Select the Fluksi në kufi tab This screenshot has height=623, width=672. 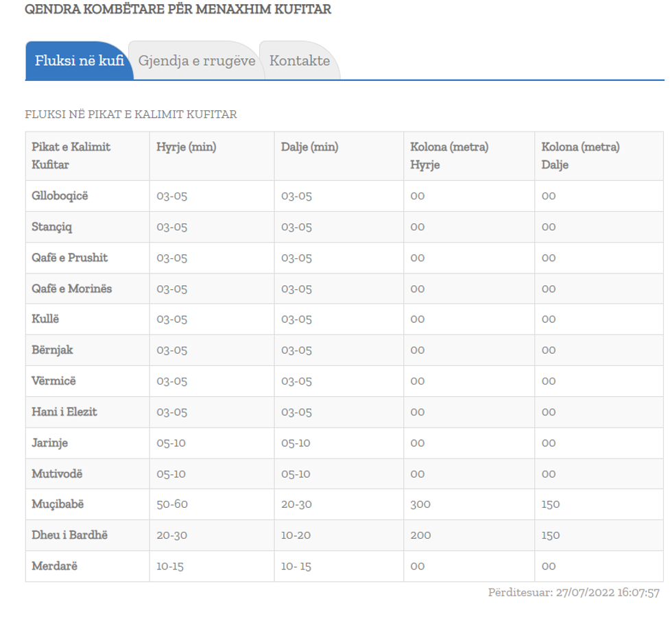pos(79,61)
